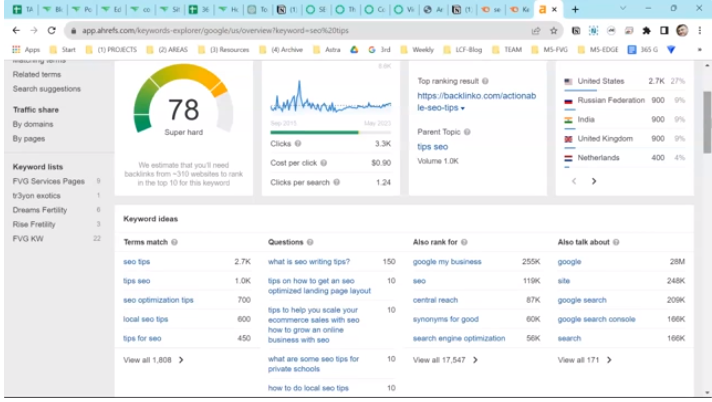The width and height of the screenshot is (712, 402).
Task: Open 'google my business' keyword
Action: pyautogui.click(x=447, y=262)
